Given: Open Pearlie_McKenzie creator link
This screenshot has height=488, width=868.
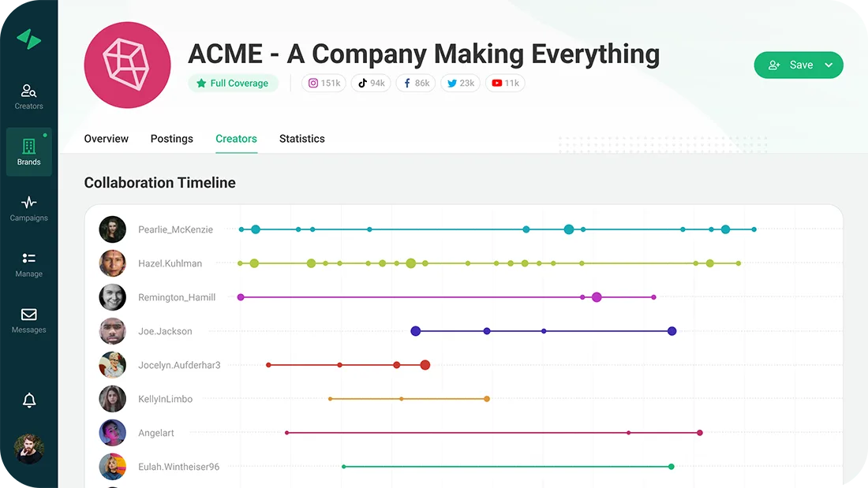Looking at the screenshot, I should (x=175, y=229).
